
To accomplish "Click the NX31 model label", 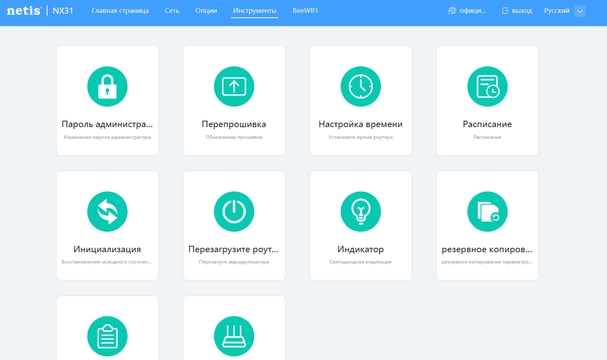I will pyautogui.click(x=63, y=11).
